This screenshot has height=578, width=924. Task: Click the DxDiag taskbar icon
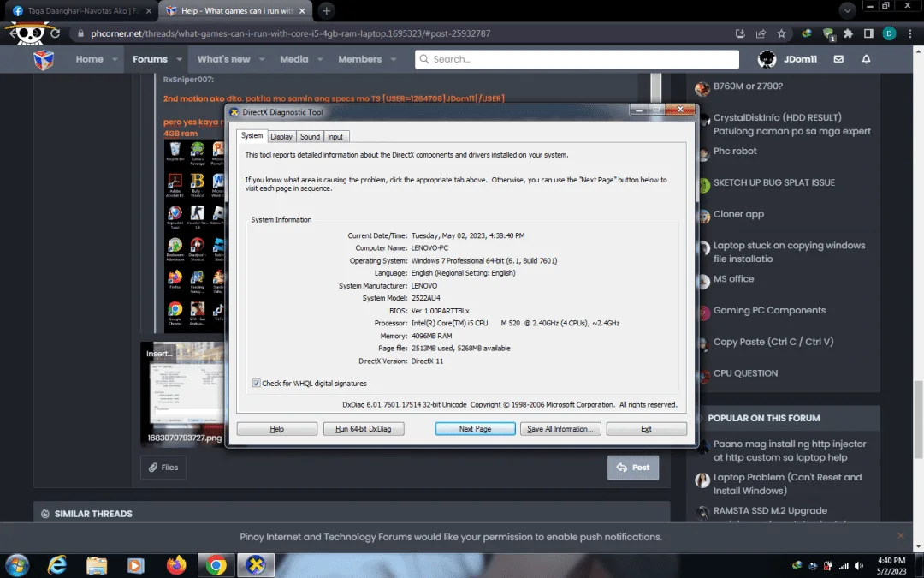coord(255,566)
